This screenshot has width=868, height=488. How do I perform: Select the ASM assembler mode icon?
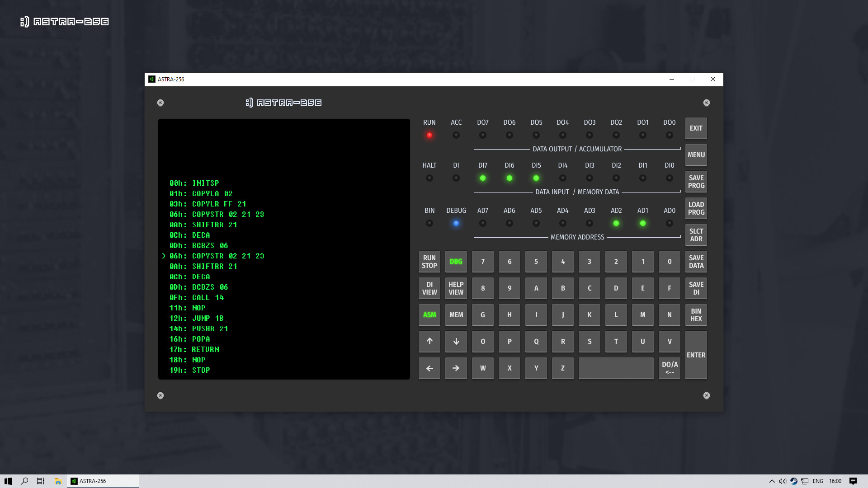[x=429, y=315]
